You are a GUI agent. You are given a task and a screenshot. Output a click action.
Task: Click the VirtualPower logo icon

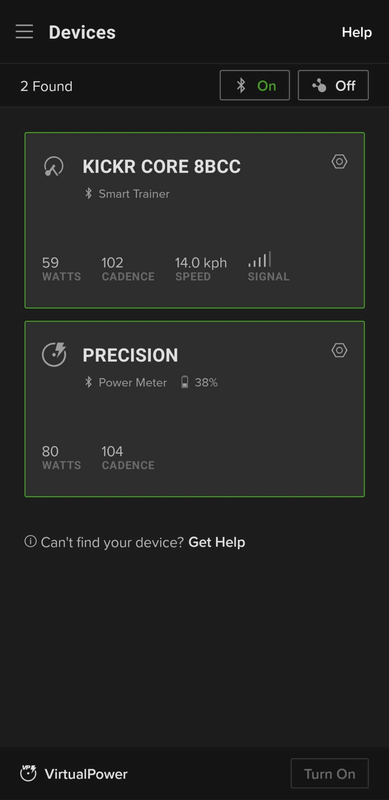click(28, 773)
